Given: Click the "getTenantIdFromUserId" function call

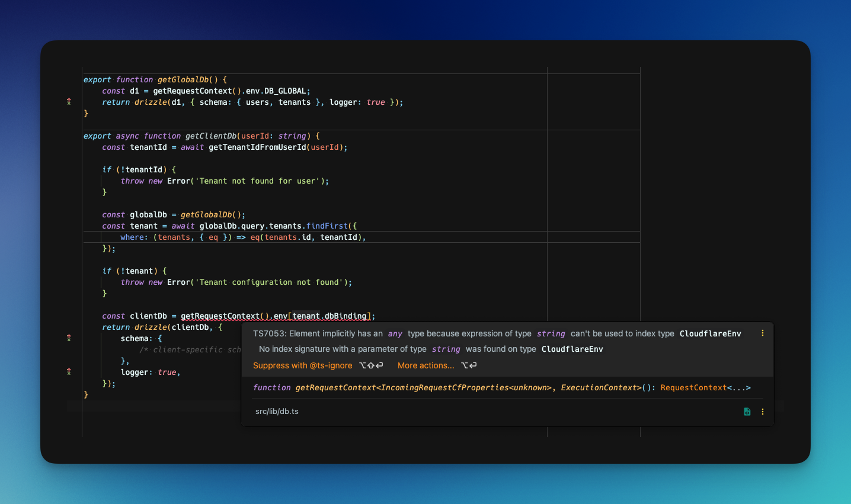Looking at the screenshot, I should 257,147.
